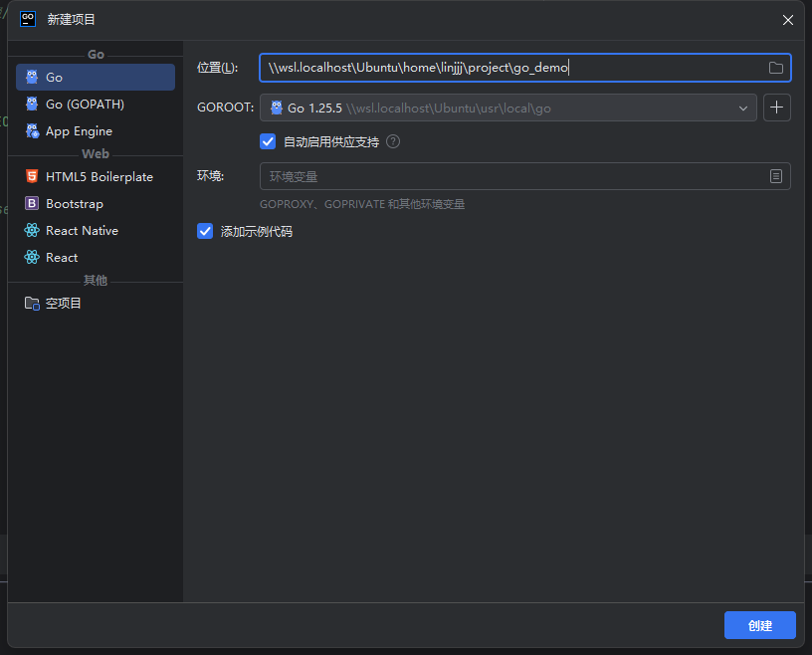This screenshot has width=812, height=655.
Task: Click the help question mark icon
Action: pyautogui.click(x=393, y=141)
